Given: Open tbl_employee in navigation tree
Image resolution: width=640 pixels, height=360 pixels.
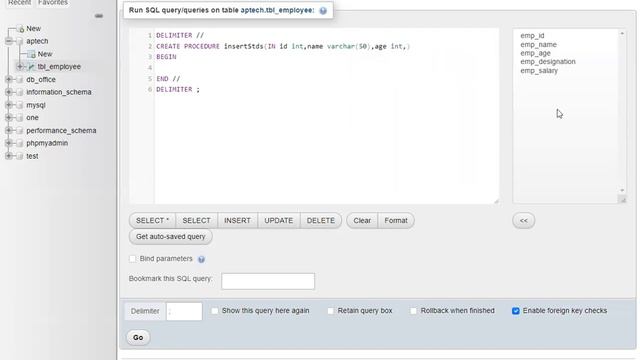Looking at the screenshot, I should tap(59, 67).
